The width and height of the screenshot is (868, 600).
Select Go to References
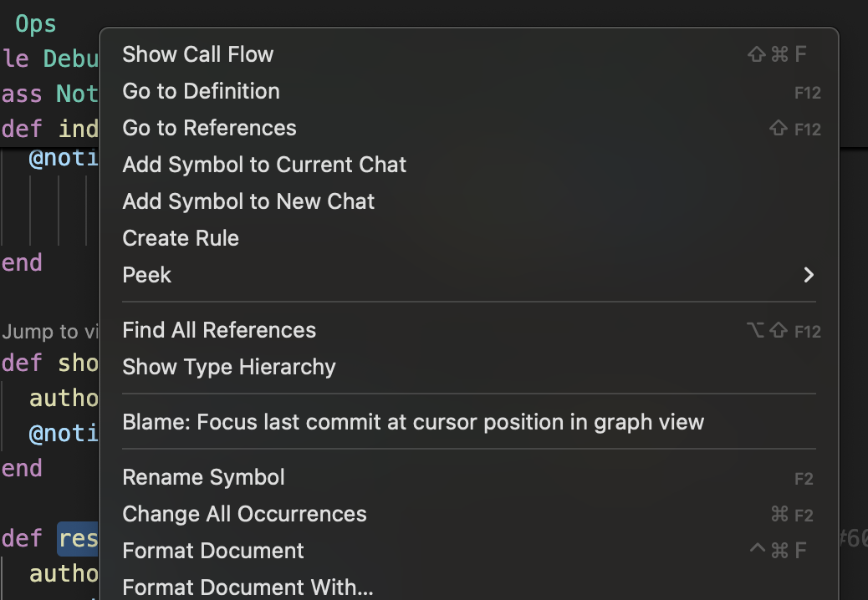[469, 128]
